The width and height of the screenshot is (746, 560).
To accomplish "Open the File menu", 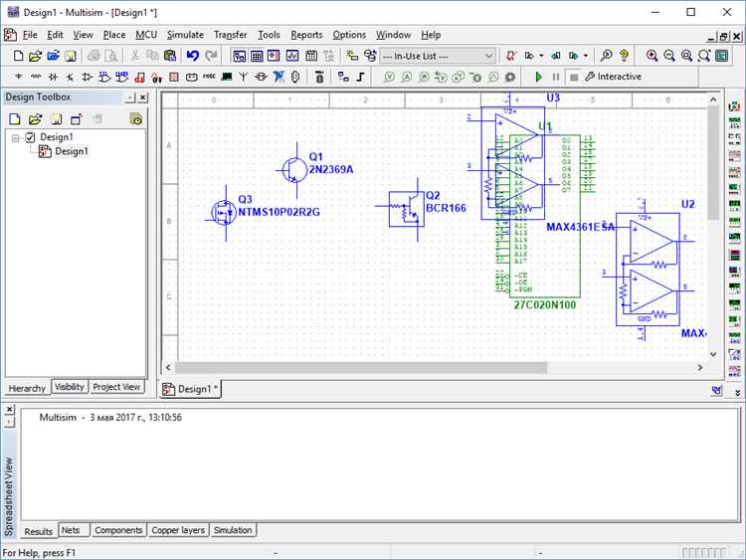I will 30,35.
